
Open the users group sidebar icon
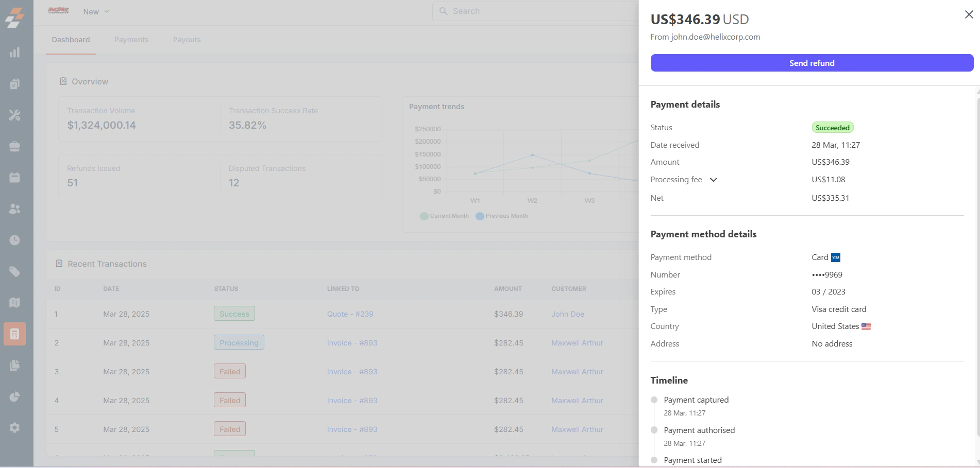pyautogui.click(x=14, y=209)
